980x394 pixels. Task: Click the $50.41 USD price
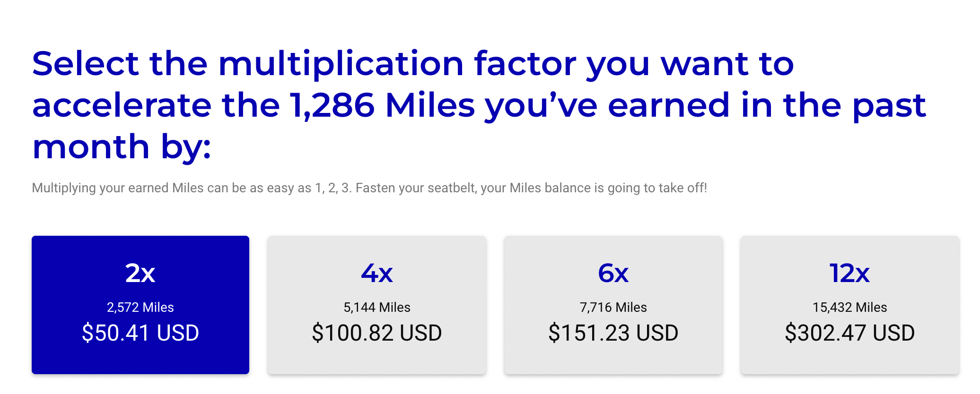click(140, 333)
